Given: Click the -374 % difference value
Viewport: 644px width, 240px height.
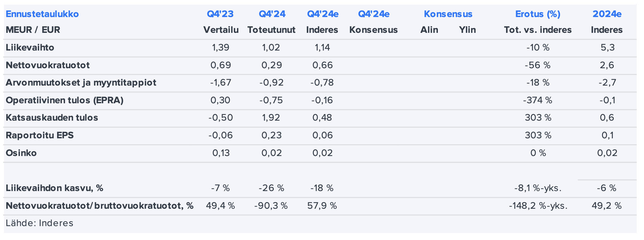Looking at the screenshot, I should 538,100.
